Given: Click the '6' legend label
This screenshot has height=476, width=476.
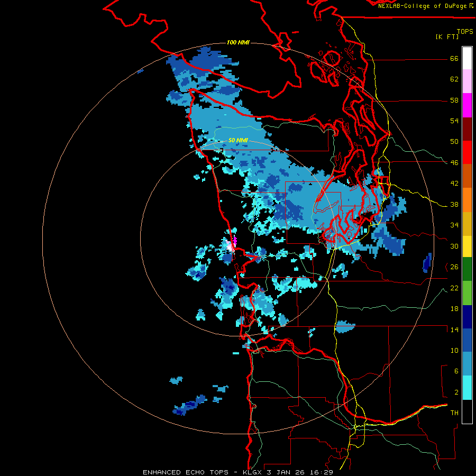Looking at the screenshot, I should (x=456, y=371).
